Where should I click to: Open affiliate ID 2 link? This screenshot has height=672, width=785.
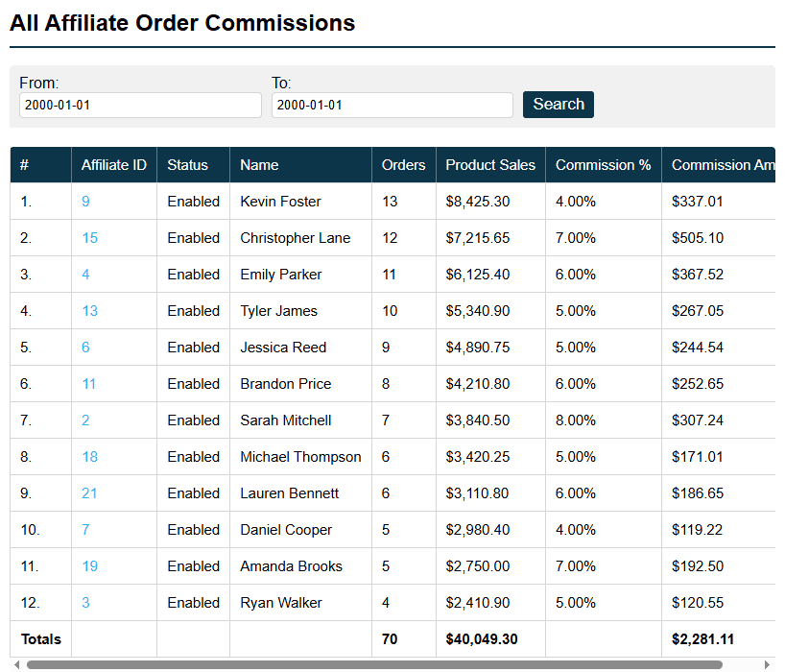point(85,420)
